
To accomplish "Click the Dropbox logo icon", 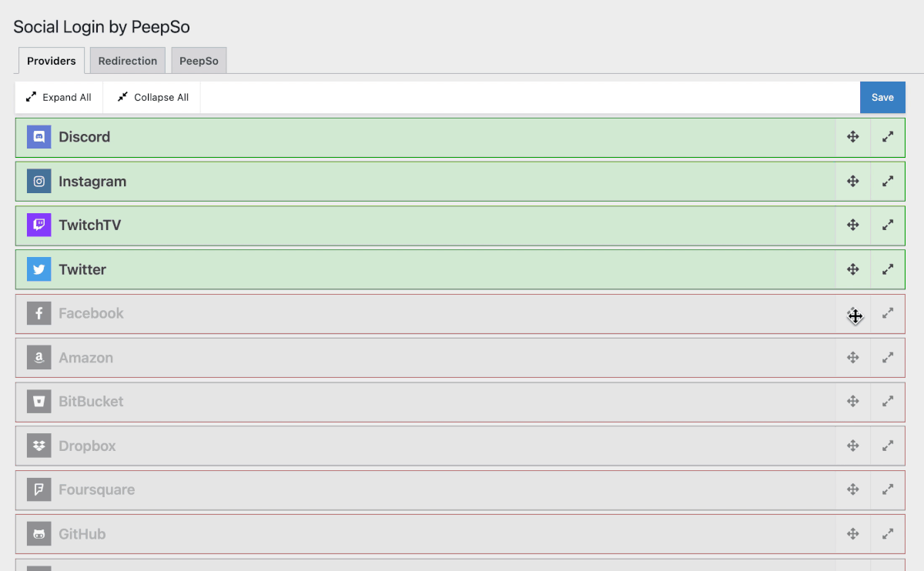I will click(39, 446).
